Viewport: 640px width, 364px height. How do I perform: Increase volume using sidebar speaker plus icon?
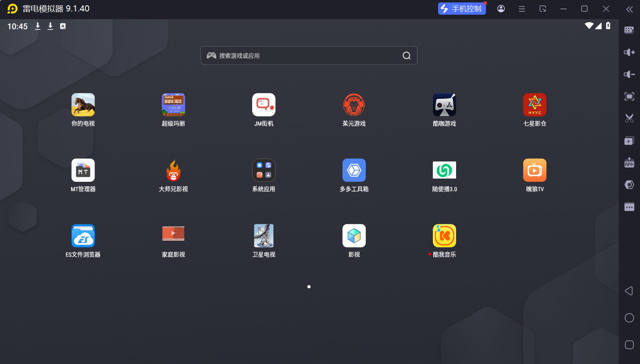tap(629, 52)
